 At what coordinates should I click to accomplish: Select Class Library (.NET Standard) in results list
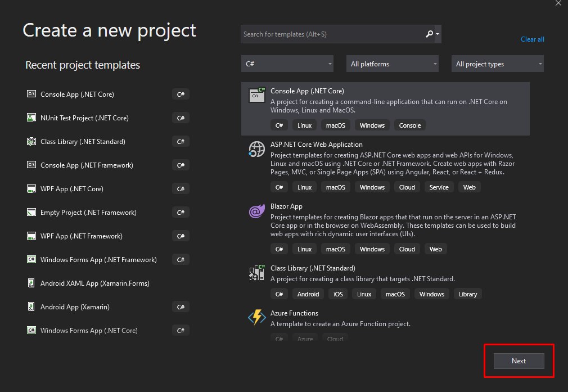click(313, 268)
